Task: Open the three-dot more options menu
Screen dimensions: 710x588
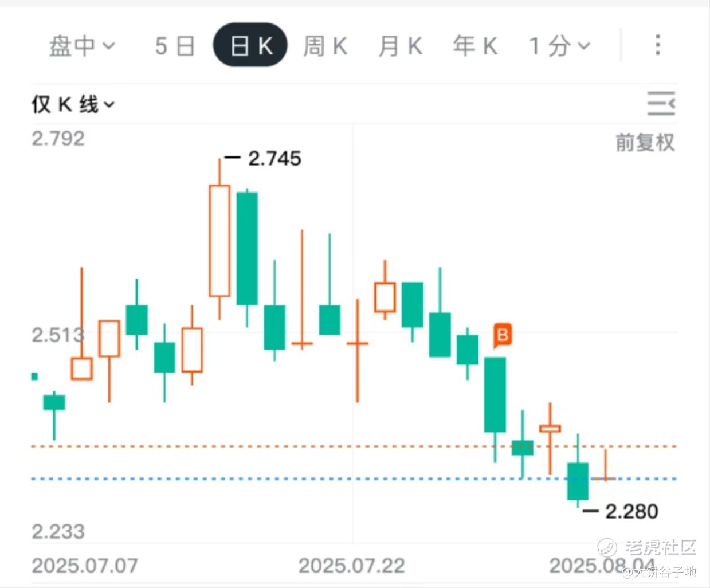Action: pyautogui.click(x=658, y=45)
